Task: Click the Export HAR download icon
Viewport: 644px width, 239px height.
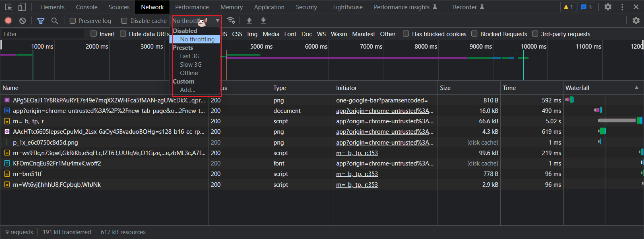Action: pyautogui.click(x=263, y=20)
